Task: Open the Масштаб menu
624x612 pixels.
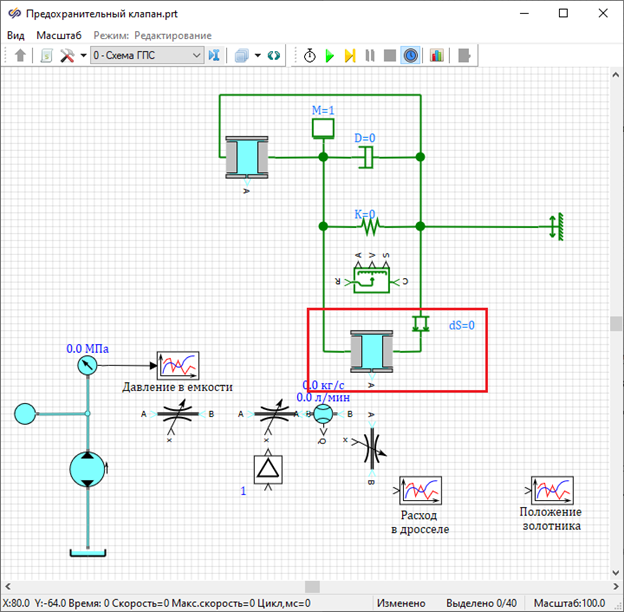Action: tap(58, 35)
